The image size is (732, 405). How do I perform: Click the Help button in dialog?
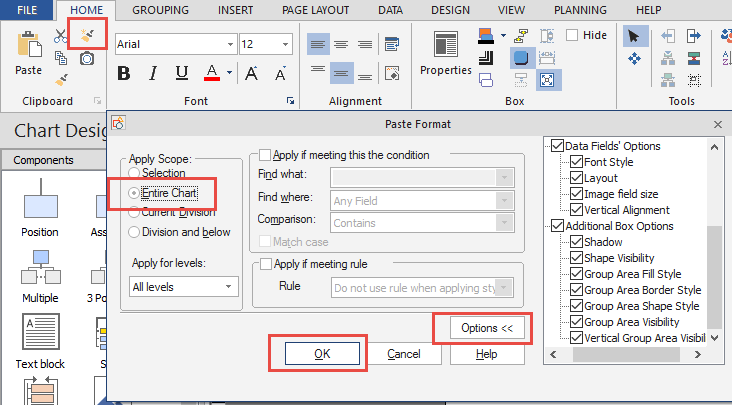point(486,354)
